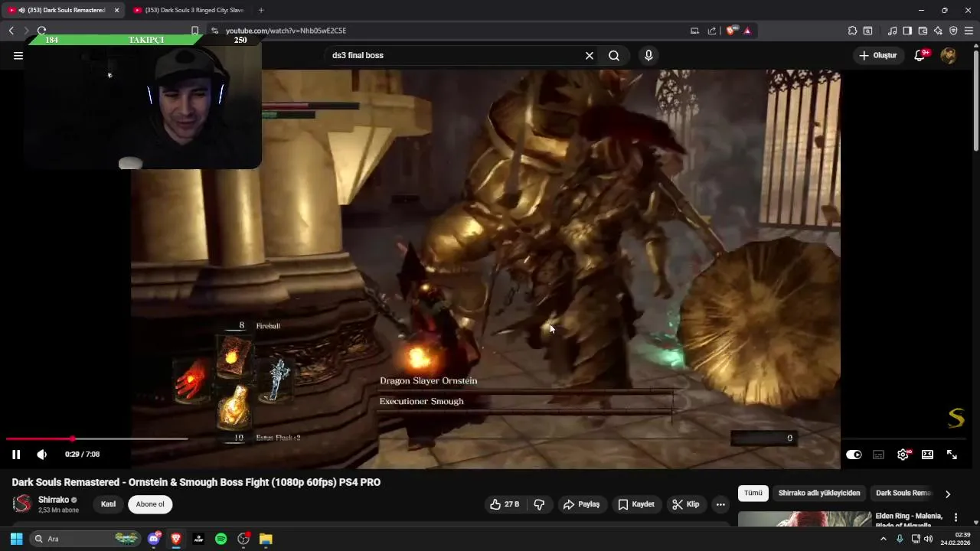Open the cast/screen icon in address bar
This screenshot has width=980, height=551.
tap(694, 31)
